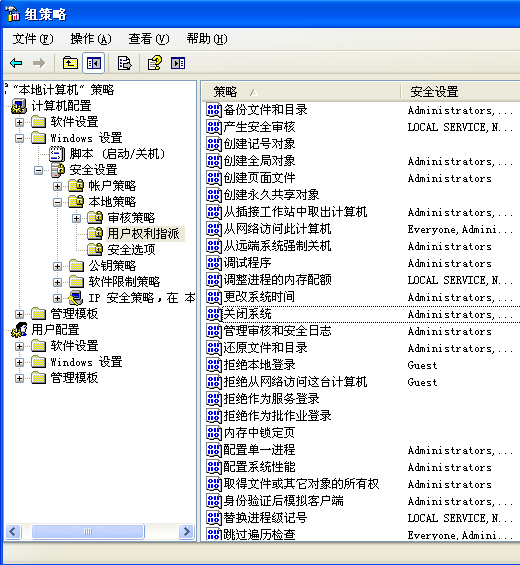Viewport: 520px width, 565px height.
Task: Click the policy icon beside 更改系统时间
Action: (213, 297)
